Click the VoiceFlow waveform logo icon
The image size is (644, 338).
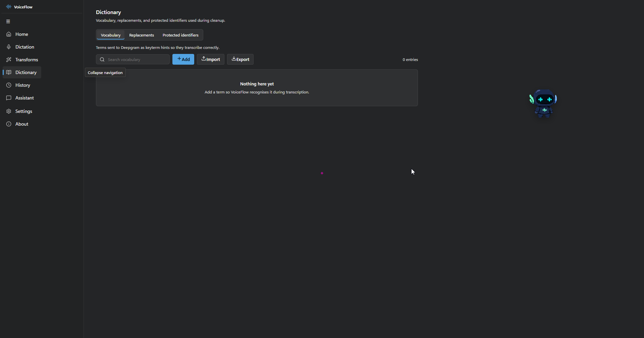pyautogui.click(x=9, y=7)
